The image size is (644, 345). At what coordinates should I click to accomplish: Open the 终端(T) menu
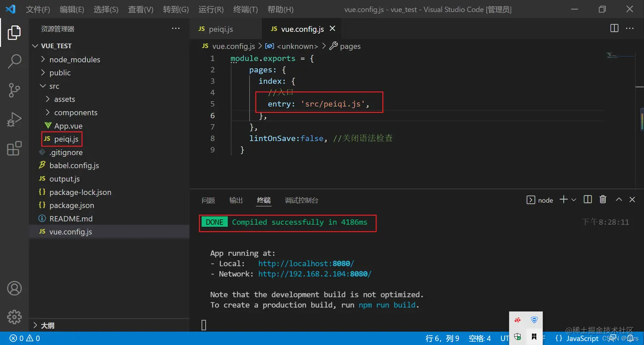[246, 9]
